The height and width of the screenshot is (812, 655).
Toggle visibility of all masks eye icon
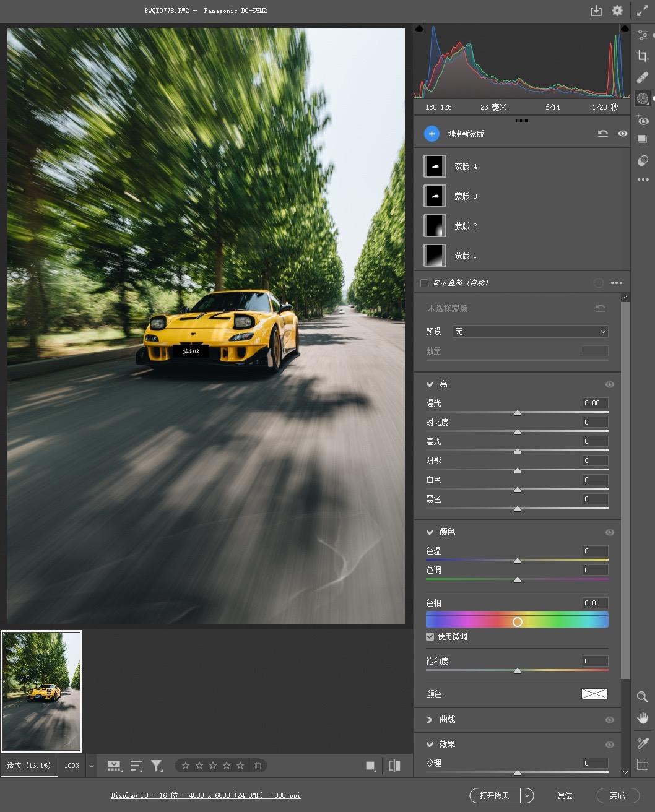(622, 134)
